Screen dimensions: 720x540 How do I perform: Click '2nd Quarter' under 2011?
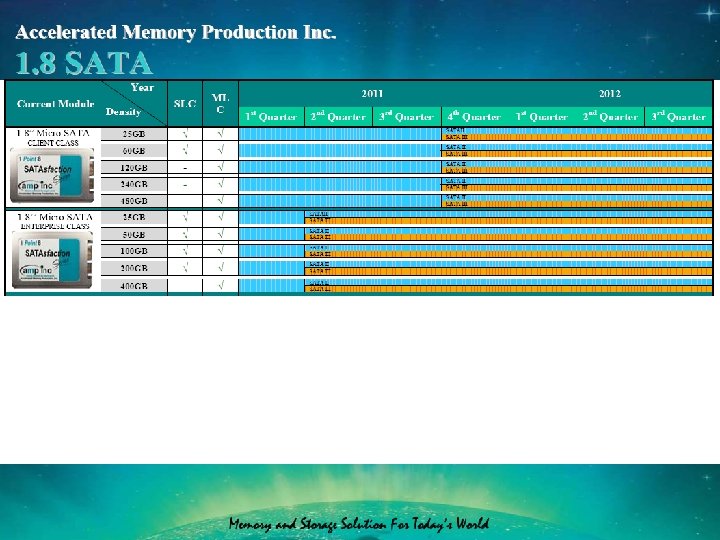pyautogui.click(x=338, y=117)
